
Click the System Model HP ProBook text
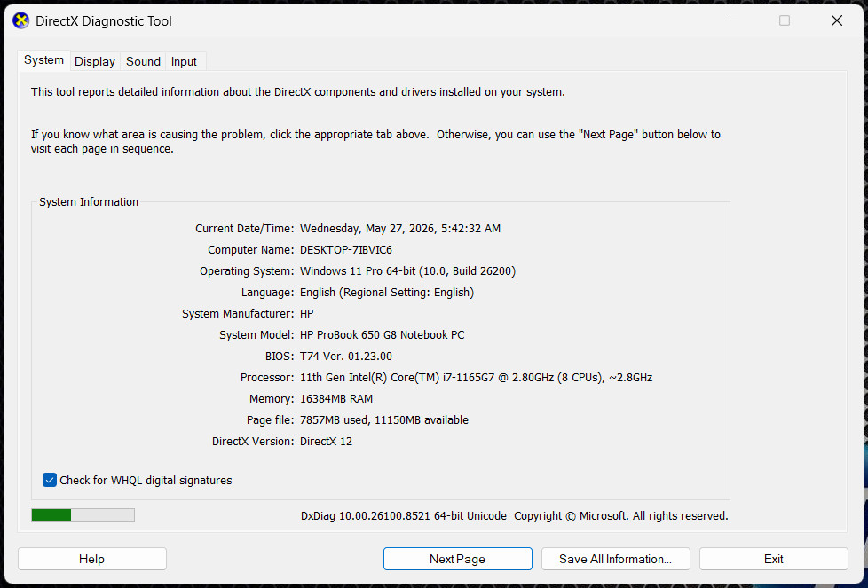[x=382, y=334]
